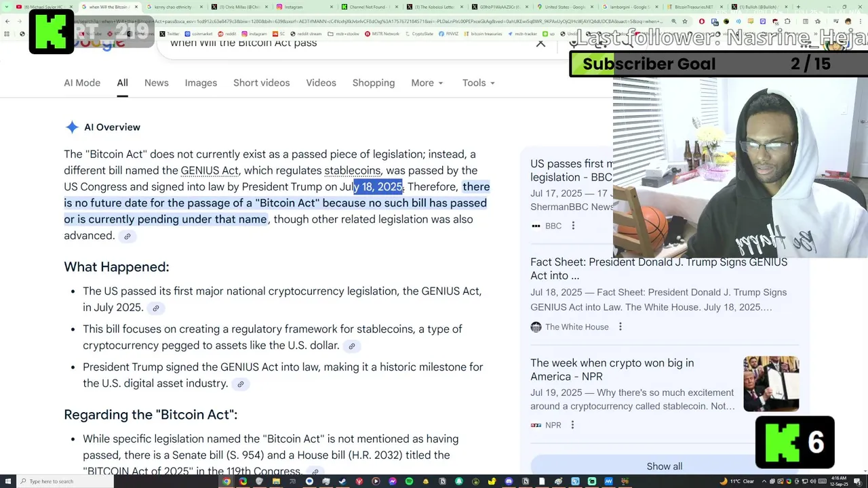The image size is (868, 488).
Task: Open the More search filters dropdown
Action: coord(427,83)
